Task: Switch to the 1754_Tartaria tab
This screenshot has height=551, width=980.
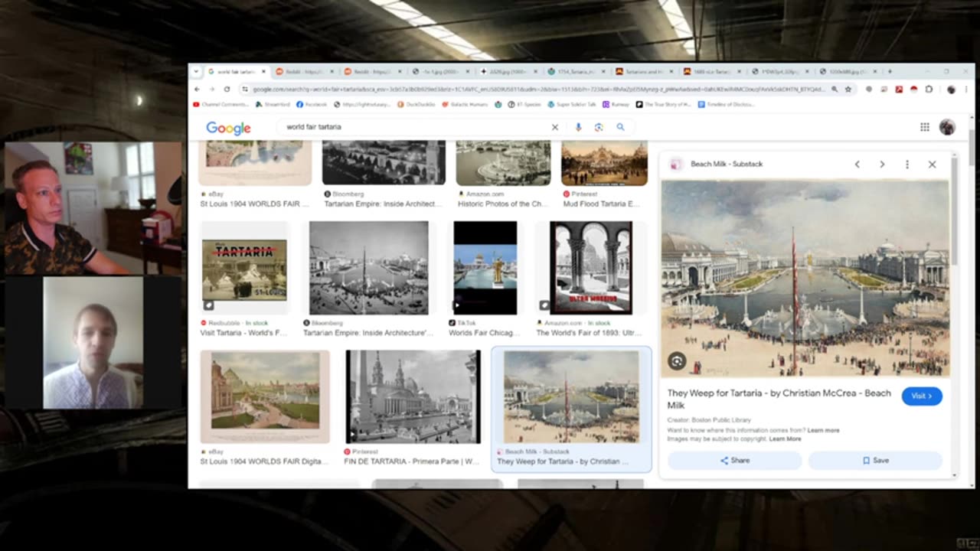Action: [577, 71]
